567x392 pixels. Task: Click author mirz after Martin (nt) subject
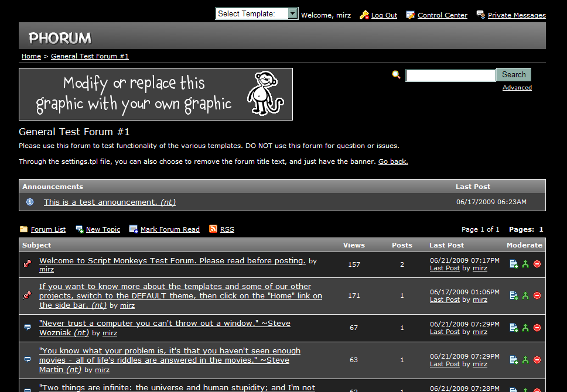(x=102, y=370)
